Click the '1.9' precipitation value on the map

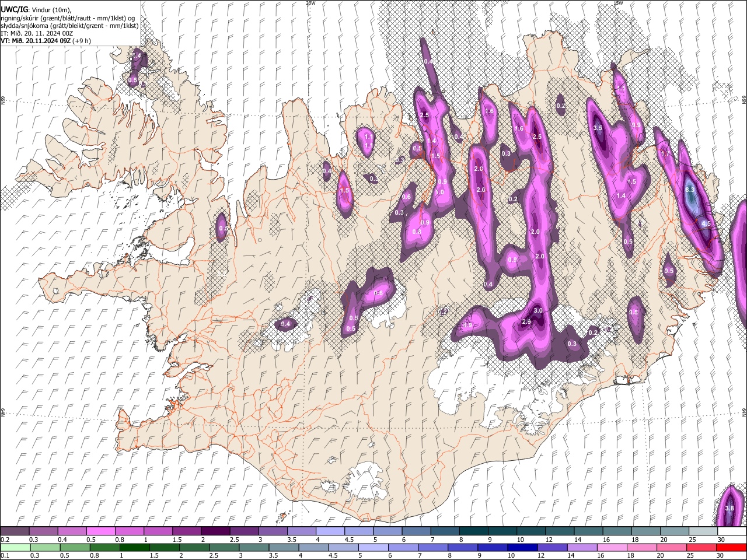[x=467, y=325]
